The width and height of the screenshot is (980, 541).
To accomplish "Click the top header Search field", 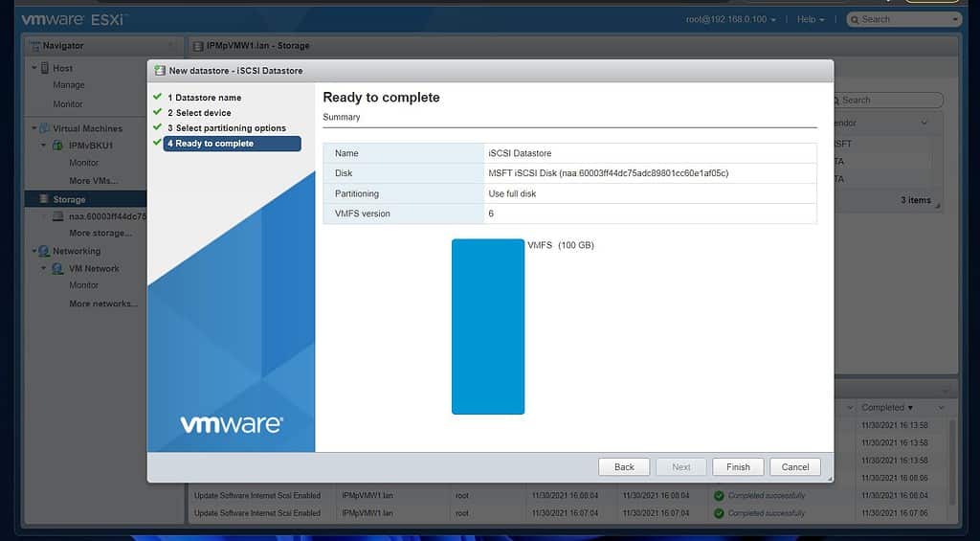I will tap(902, 19).
